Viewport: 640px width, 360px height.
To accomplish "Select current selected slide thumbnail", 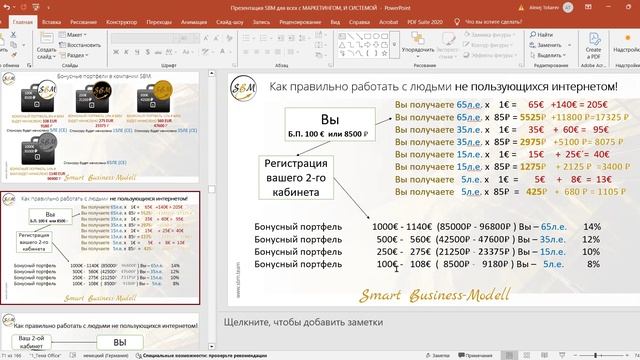I will coord(100,248).
